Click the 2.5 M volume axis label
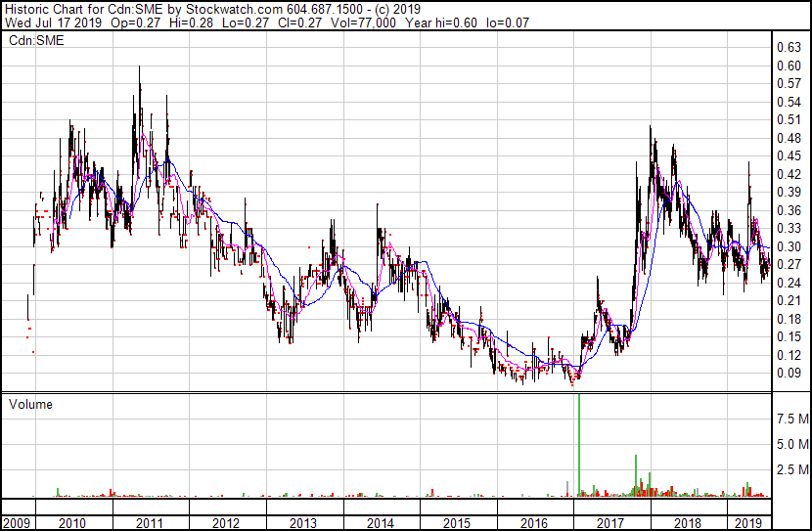The width and height of the screenshot is (812, 531). pyautogui.click(x=791, y=470)
